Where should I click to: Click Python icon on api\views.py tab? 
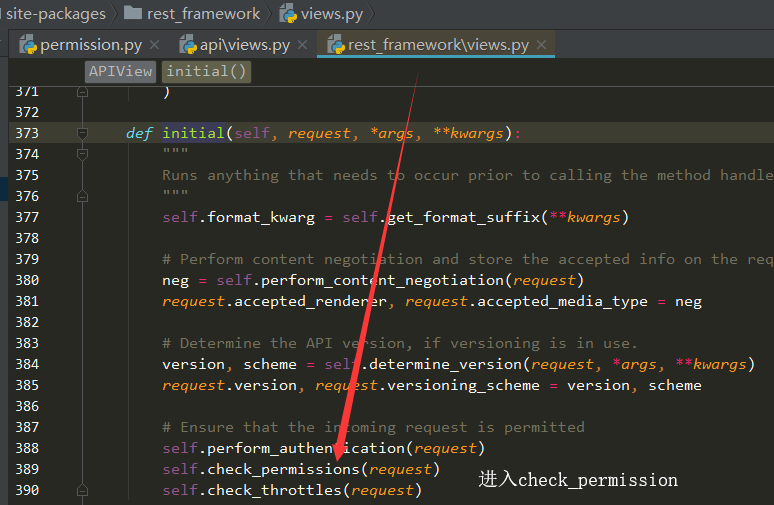click(188, 45)
